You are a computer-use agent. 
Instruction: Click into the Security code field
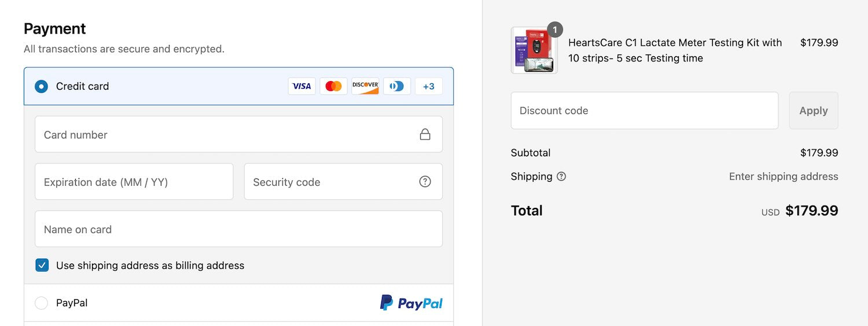333,182
